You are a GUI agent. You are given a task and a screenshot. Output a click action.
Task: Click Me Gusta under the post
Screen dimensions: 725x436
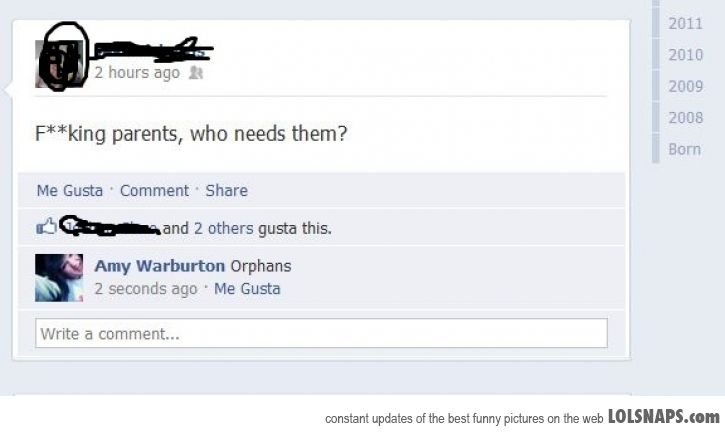tap(70, 190)
